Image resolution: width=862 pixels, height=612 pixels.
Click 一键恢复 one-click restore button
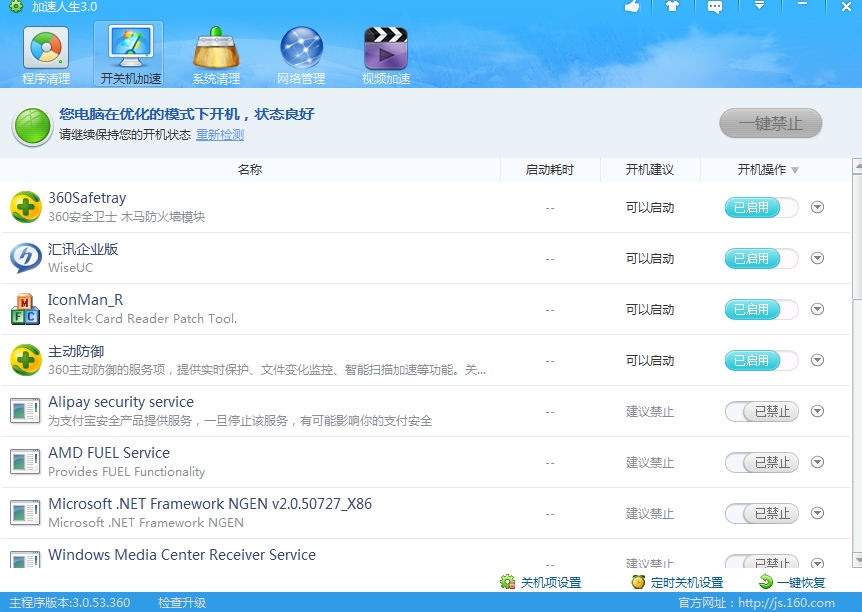tap(793, 582)
